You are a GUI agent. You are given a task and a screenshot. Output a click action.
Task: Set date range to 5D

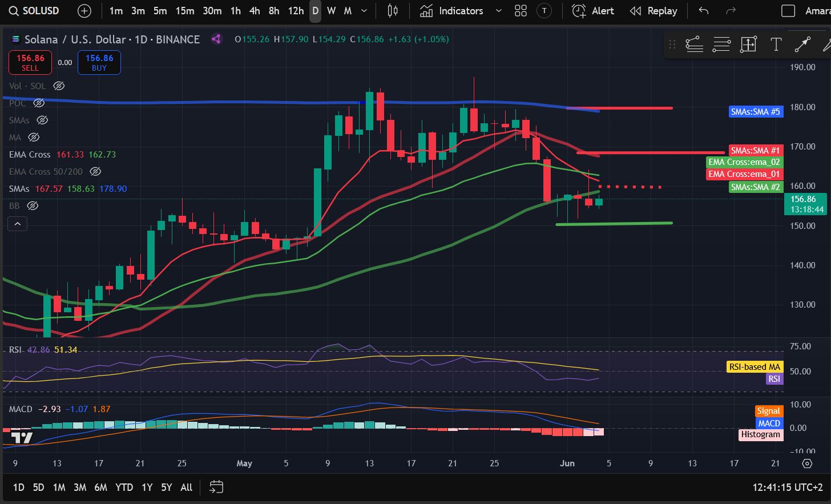(38, 487)
